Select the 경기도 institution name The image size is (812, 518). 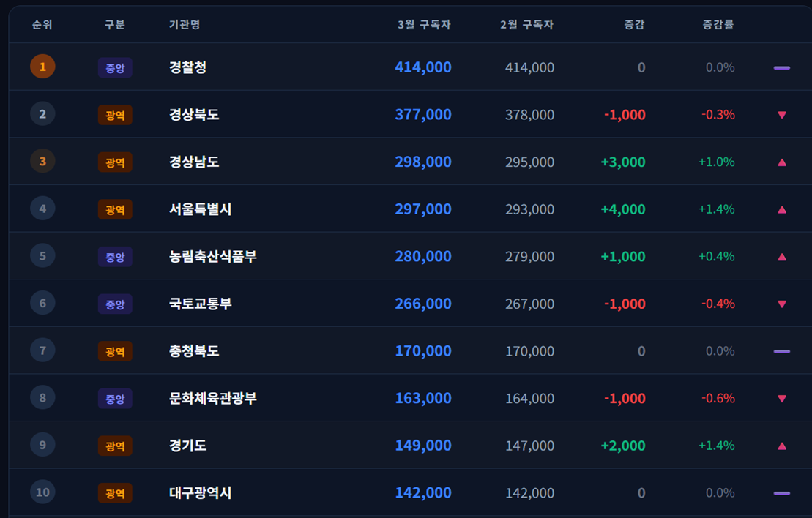click(187, 446)
